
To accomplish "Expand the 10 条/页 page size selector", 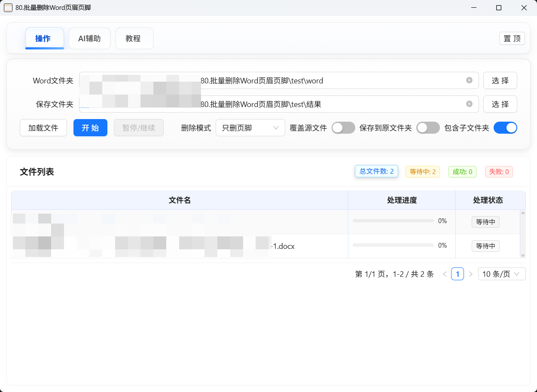I will (x=501, y=274).
